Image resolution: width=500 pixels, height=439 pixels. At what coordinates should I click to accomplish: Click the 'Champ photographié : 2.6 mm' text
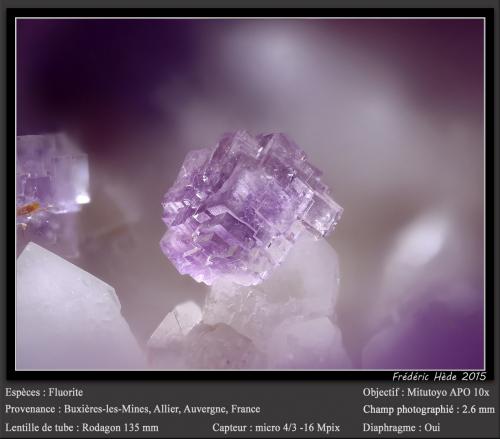coord(429,409)
